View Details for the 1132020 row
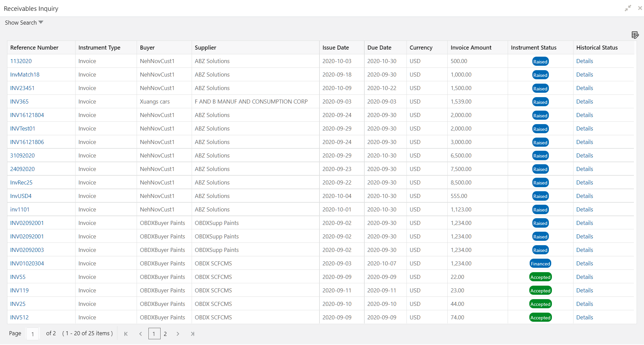Viewport: 644px width, 345px height. pos(584,61)
